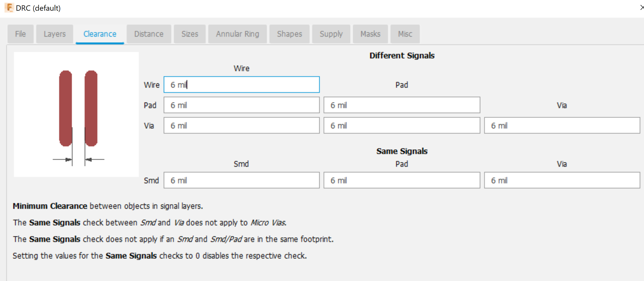Click the Wire-to-Wire clearance field
This screenshot has width=644, height=281.
point(241,85)
